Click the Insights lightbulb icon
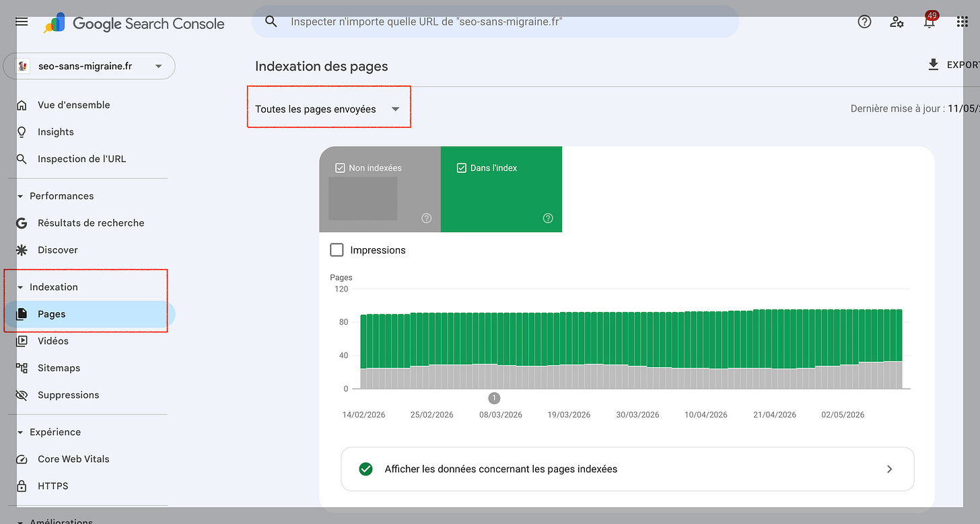This screenshot has height=524, width=980. click(x=22, y=132)
